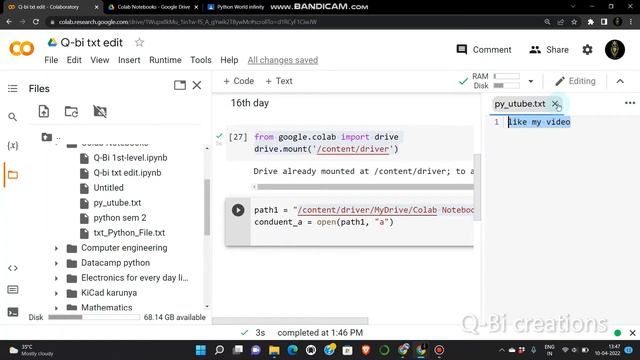Add a new Code cell
The image size is (640, 360).
coord(238,81)
